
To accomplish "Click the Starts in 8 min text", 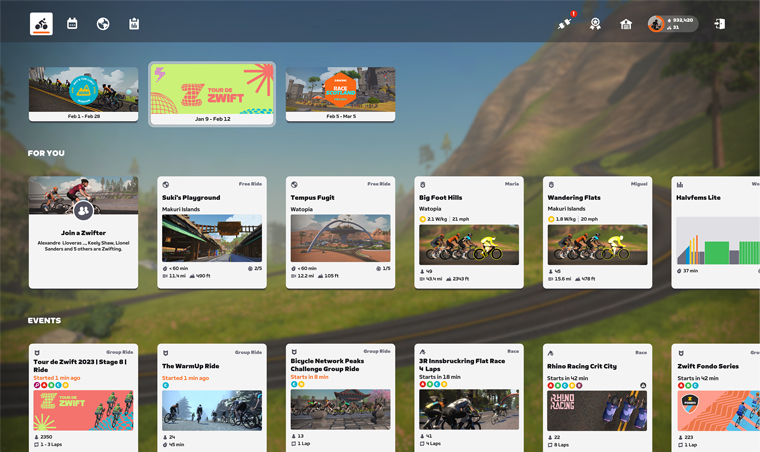I will pyautogui.click(x=309, y=377).
